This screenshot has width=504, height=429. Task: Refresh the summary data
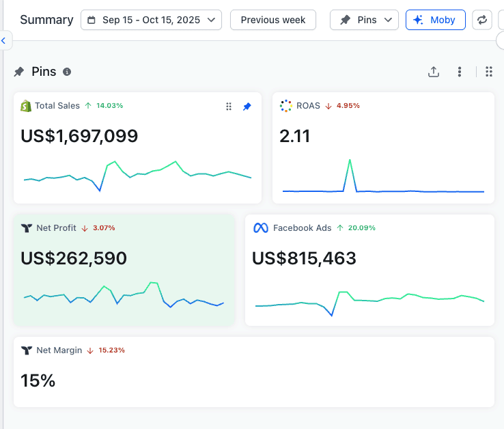(x=482, y=20)
